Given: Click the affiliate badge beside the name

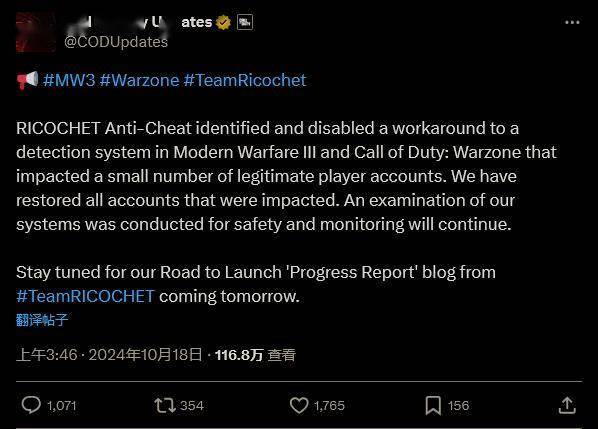Looking at the screenshot, I should pos(244,22).
